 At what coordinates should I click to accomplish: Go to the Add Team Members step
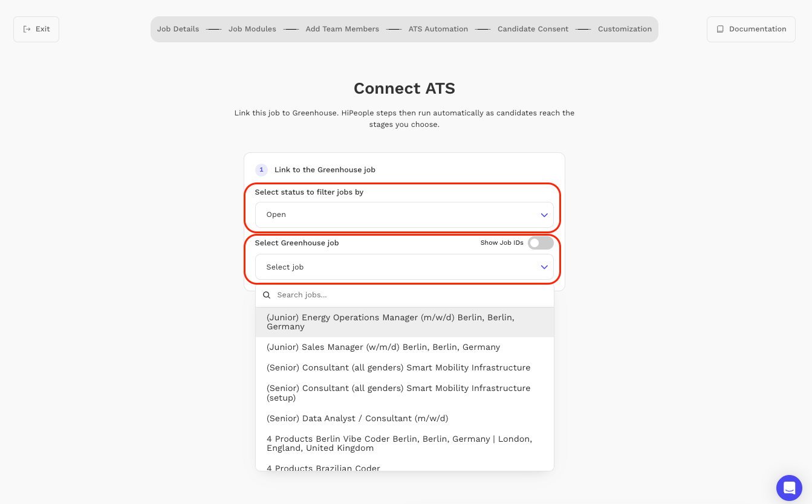coord(342,29)
